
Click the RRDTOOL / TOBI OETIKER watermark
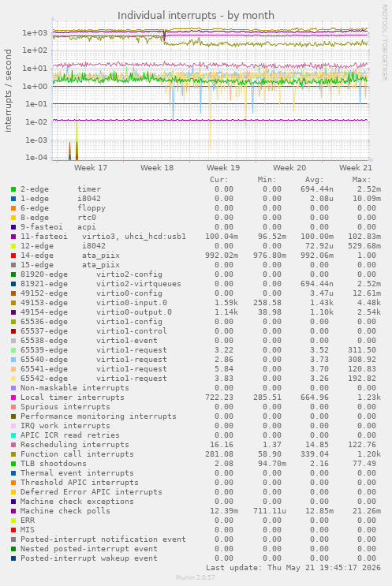(x=384, y=43)
